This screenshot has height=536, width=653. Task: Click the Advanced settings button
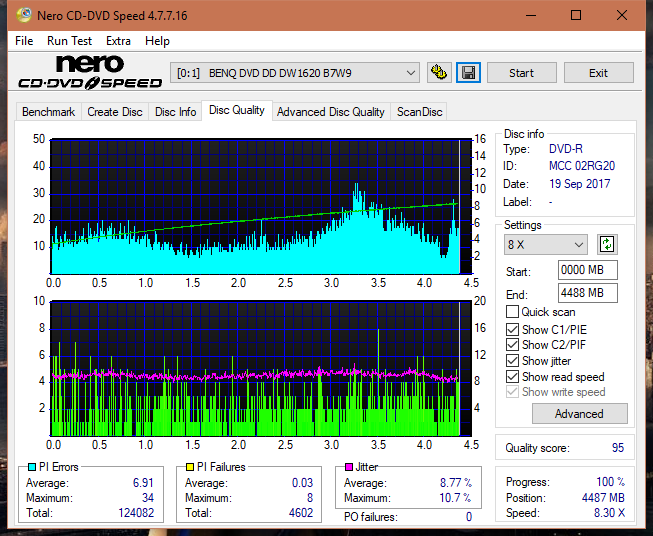tap(579, 414)
